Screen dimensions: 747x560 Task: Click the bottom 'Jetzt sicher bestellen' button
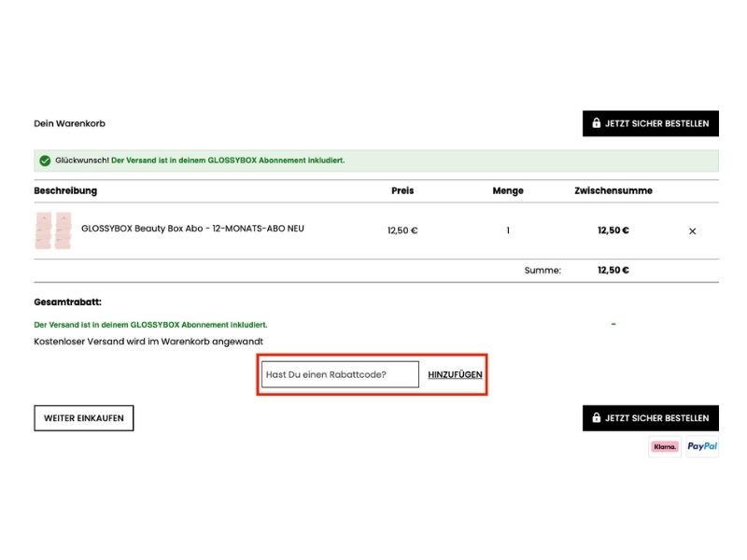point(650,418)
